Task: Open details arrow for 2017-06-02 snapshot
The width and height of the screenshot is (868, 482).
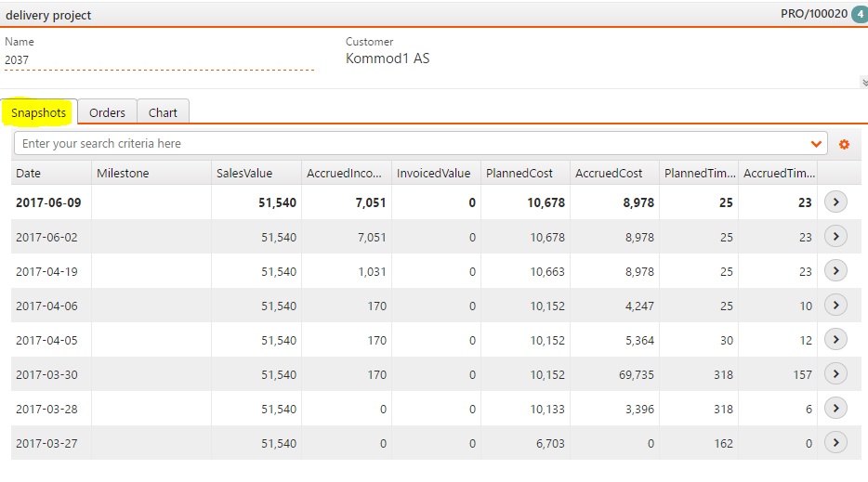Action: click(x=835, y=236)
